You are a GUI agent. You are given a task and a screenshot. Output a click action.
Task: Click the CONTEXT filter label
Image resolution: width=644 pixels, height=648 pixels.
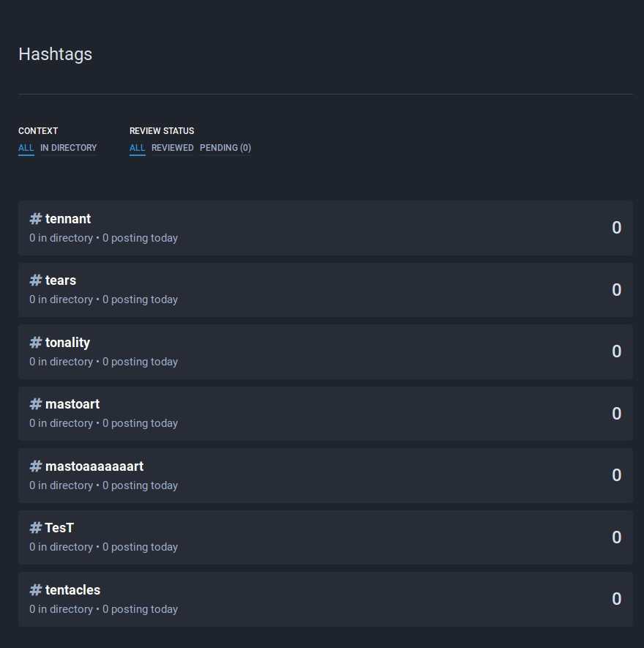[38, 131]
